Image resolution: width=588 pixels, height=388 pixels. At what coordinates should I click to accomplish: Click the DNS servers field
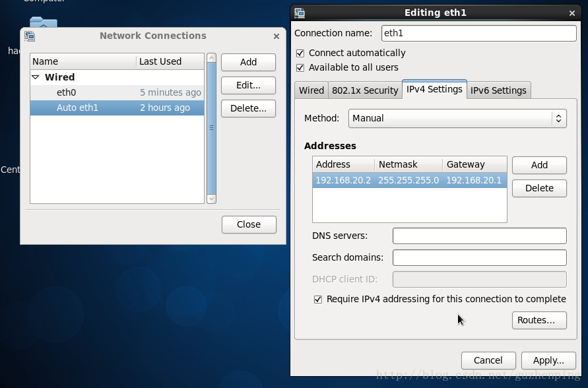479,236
